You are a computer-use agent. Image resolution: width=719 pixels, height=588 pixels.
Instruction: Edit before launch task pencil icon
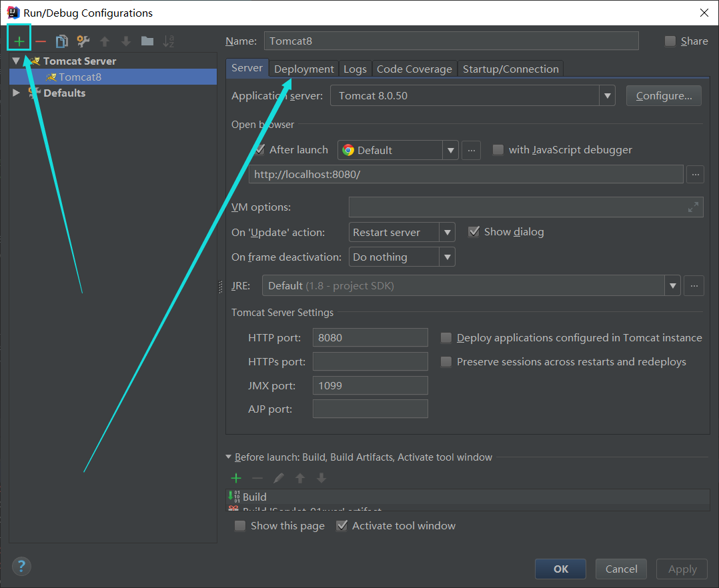pyautogui.click(x=278, y=479)
